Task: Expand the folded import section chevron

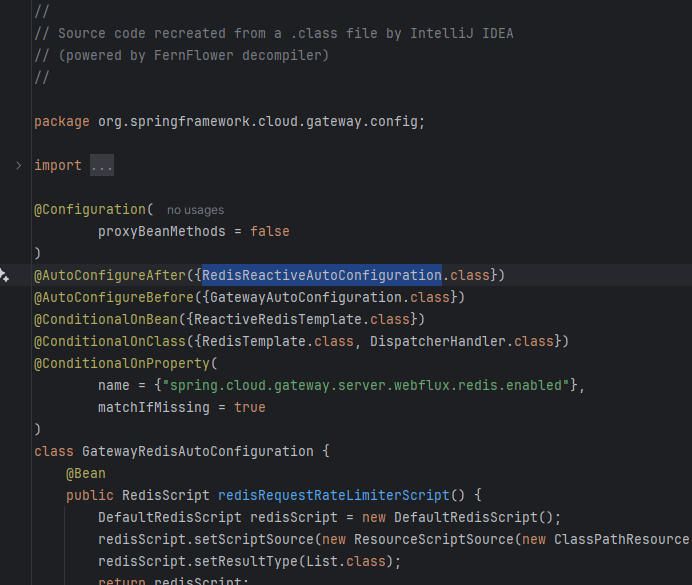Action: point(18,165)
